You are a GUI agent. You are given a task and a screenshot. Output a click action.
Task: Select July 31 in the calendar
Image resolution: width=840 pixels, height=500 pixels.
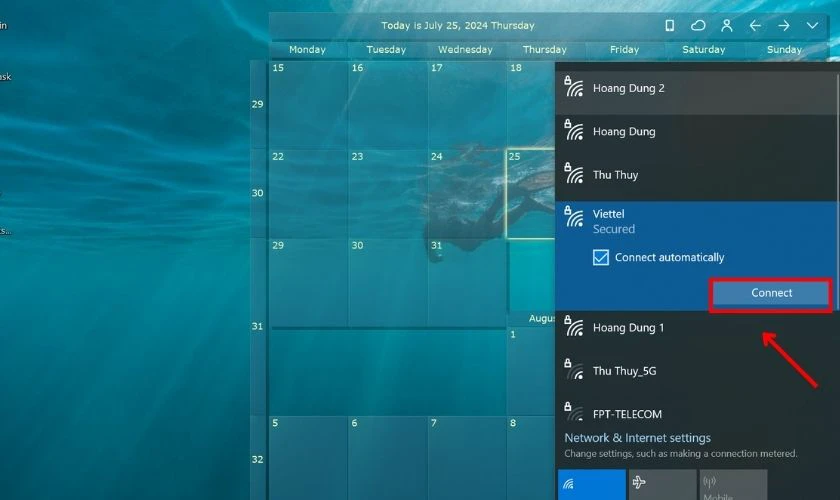[467, 282]
